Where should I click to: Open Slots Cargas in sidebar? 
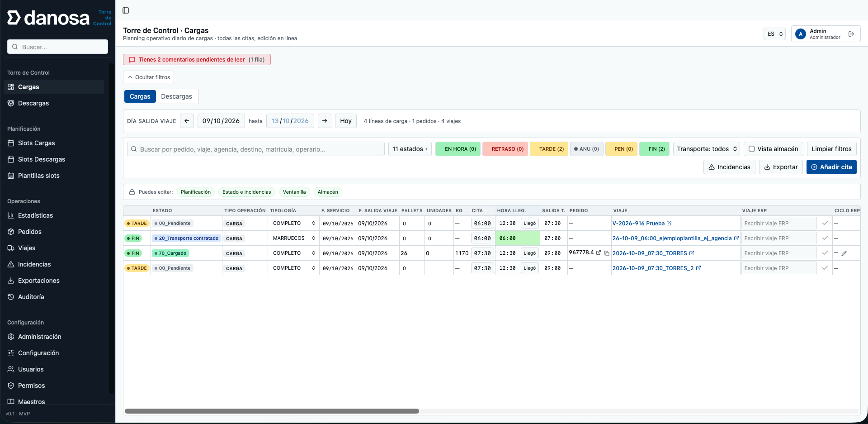tap(36, 143)
